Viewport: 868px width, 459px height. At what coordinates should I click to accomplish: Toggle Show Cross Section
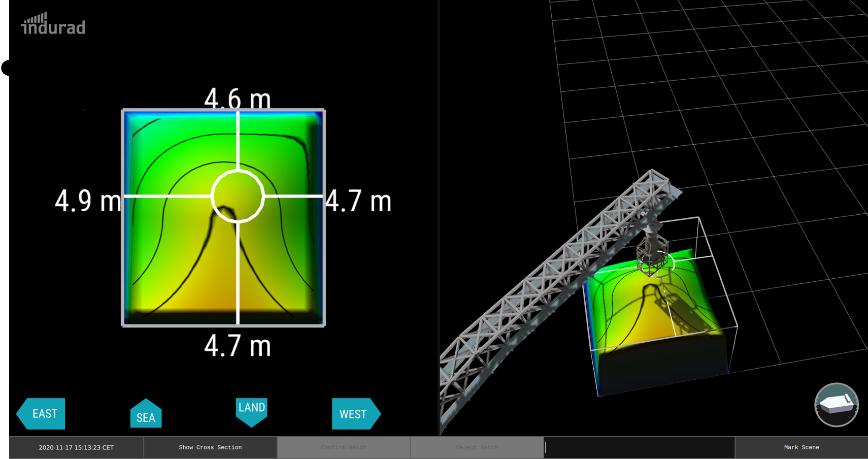[x=210, y=447]
